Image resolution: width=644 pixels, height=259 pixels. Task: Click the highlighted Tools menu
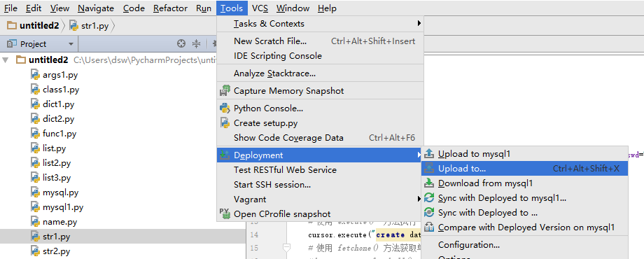(232, 8)
